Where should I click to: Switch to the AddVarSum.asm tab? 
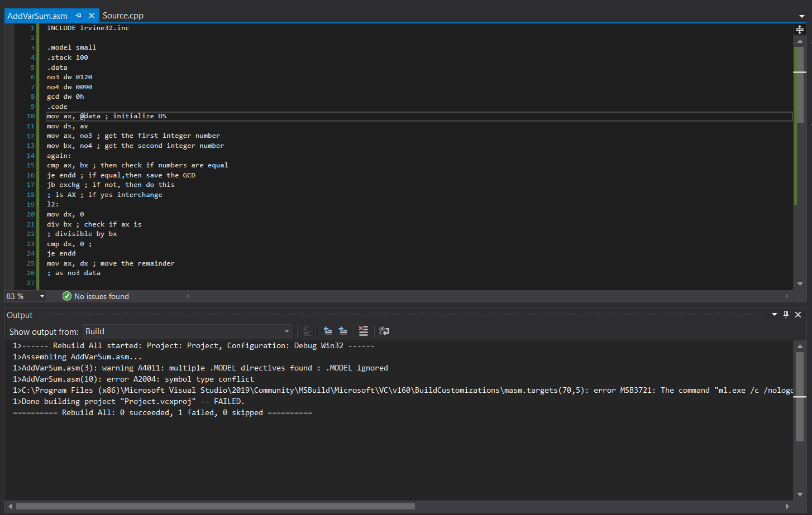point(37,16)
